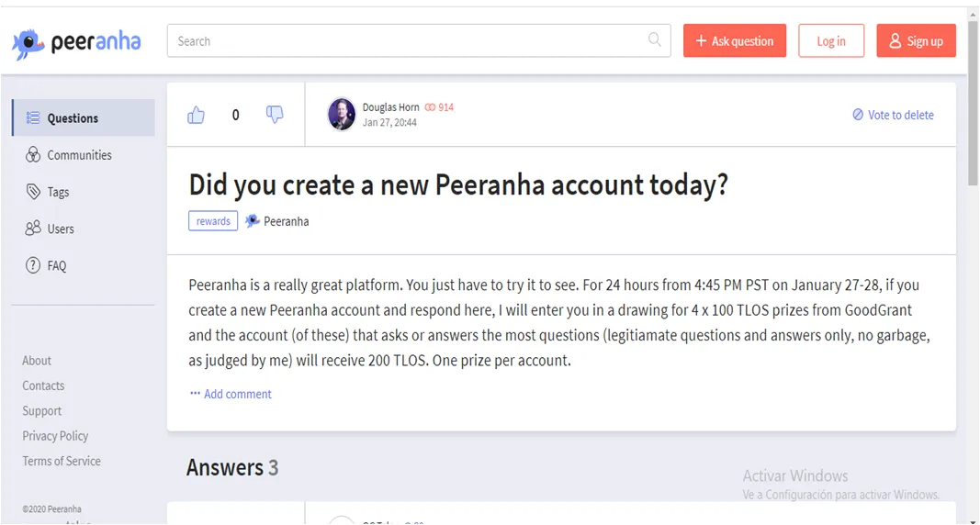Expand the Add comment section
This screenshot has width=980, height=525.
coord(231,394)
